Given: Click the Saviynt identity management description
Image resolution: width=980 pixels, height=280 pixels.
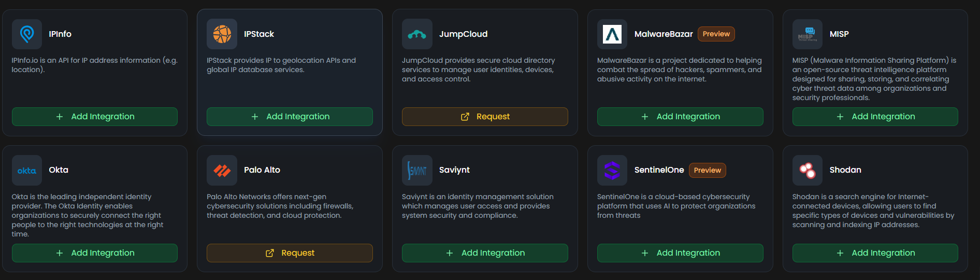Looking at the screenshot, I should point(478,206).
